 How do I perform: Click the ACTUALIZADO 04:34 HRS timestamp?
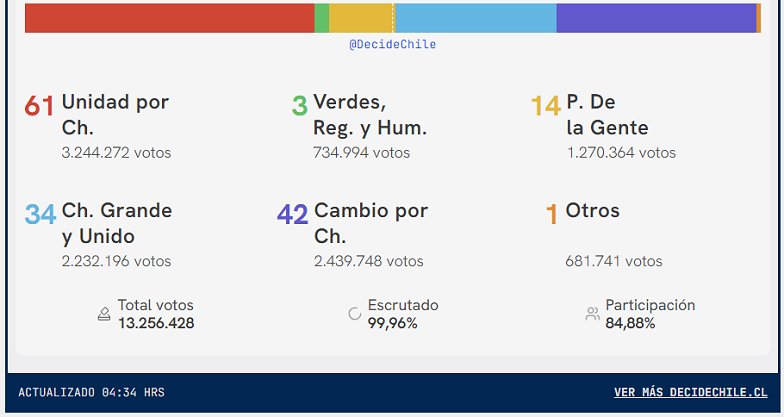(91, 393)
